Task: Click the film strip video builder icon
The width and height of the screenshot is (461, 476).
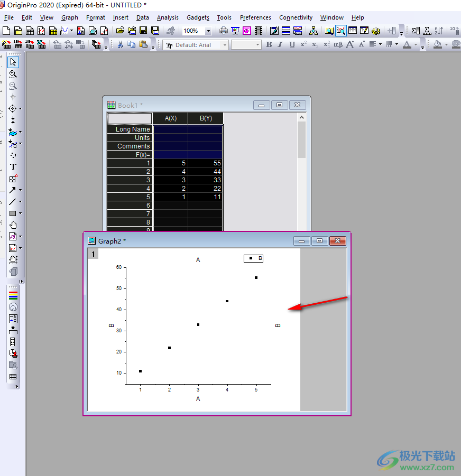Action: (259, 30)
